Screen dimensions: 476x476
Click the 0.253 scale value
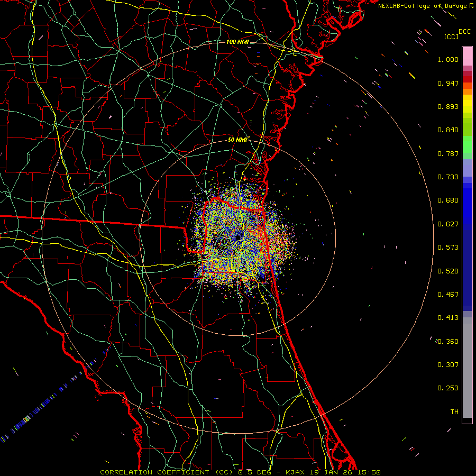point(448,388)
